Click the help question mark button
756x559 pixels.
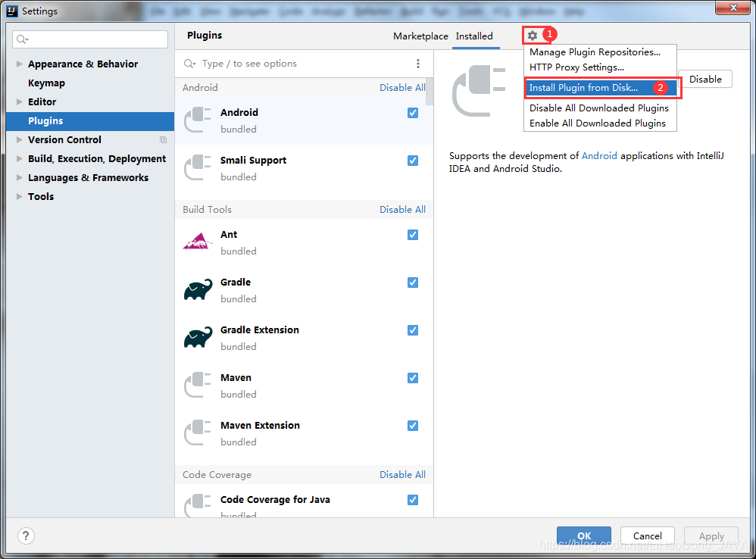point(26,536)
